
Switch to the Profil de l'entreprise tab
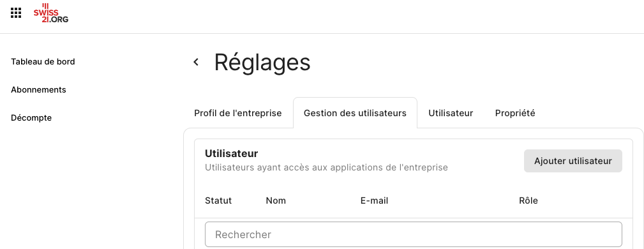pyautogui.click(x=238, y=113)
